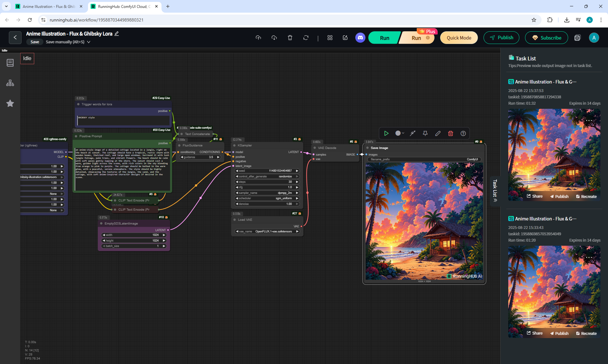Image resolution: width=608 pixels, height=364 pixels.
Task: Click the trash icon in top toolbar
Action: [290, 38]
